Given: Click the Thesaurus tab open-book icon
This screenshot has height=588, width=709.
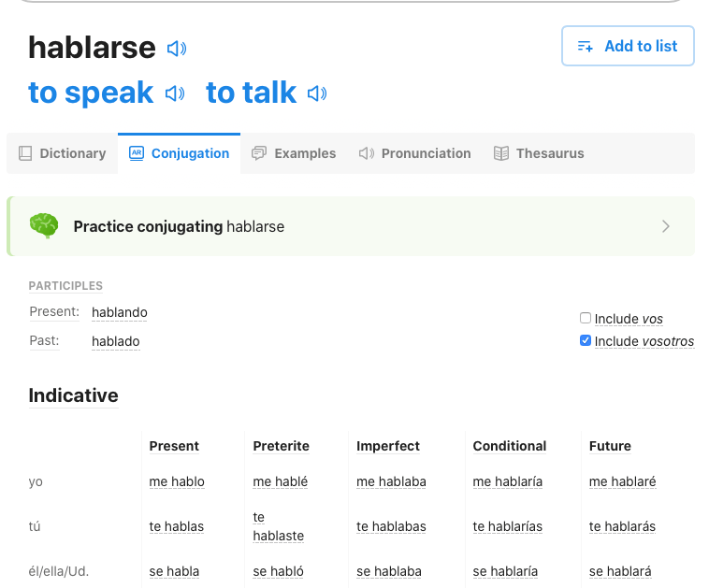Looking at the screenshot, I should tap(501, 153).
